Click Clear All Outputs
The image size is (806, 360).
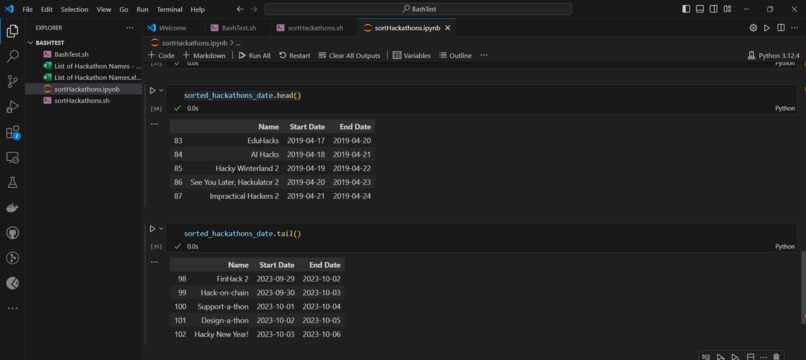tap(350, 56)
